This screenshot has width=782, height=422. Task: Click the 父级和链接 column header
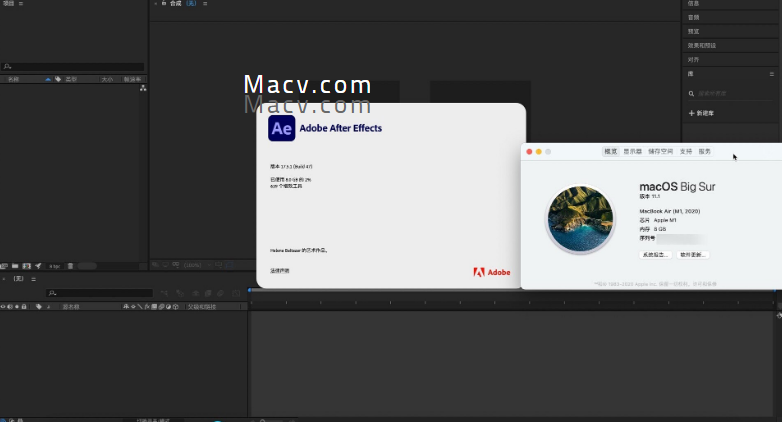pos(201,307)
